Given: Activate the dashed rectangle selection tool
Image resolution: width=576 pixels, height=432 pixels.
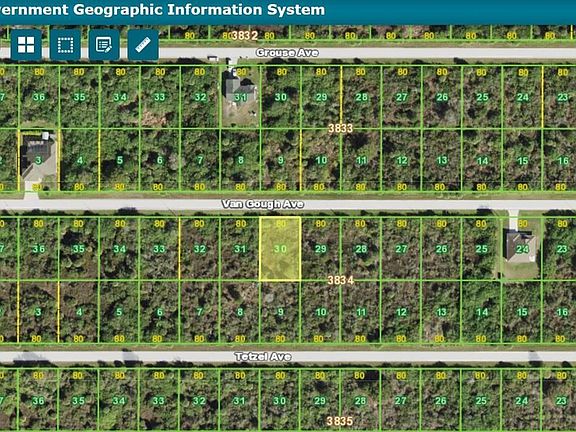Looking at the screenshot, I should tap(65, 45).
